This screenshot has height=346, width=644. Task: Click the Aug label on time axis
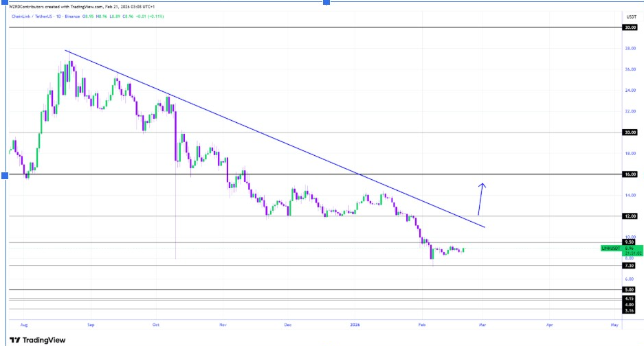pyautogui.click(x=24, y=325)
